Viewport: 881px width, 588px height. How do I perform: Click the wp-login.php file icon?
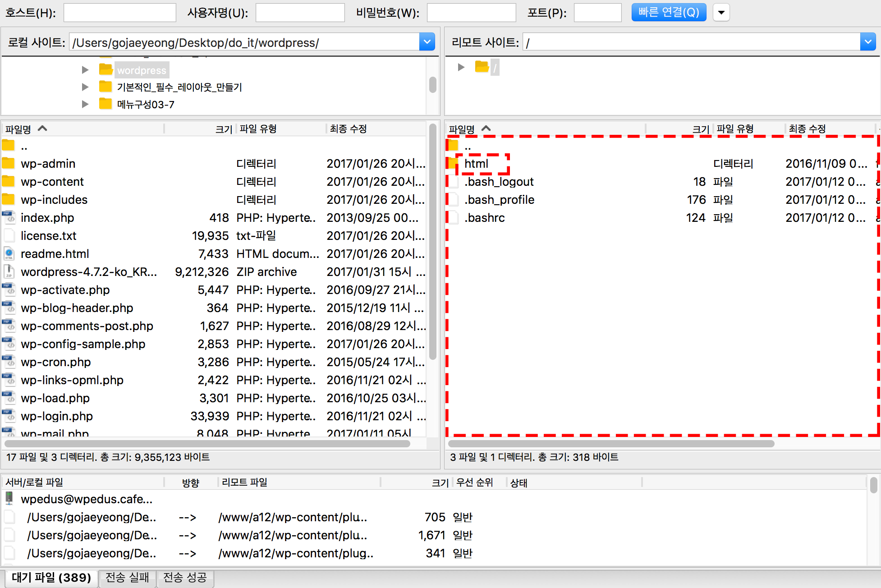point(8,416)
